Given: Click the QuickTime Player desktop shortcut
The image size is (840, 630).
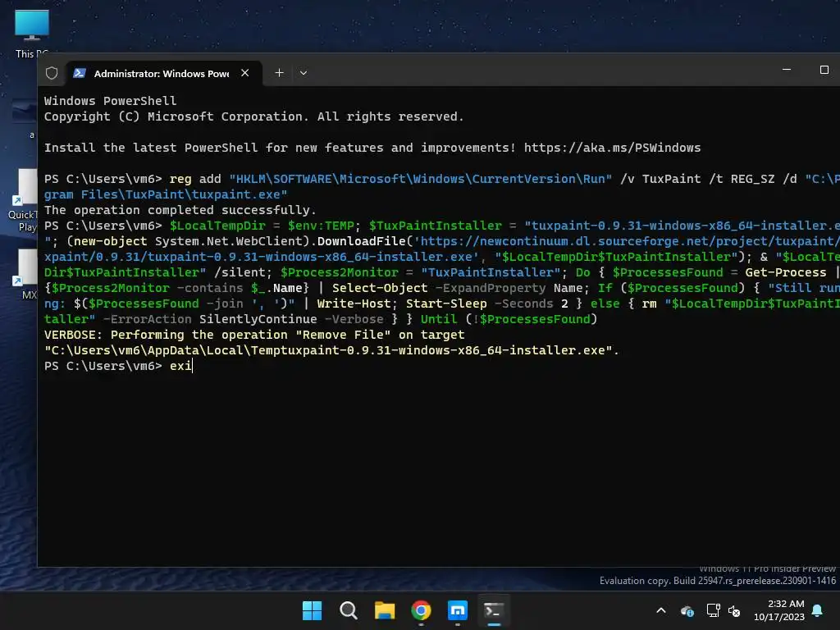Looking at the screenshot, I should 24,201.
